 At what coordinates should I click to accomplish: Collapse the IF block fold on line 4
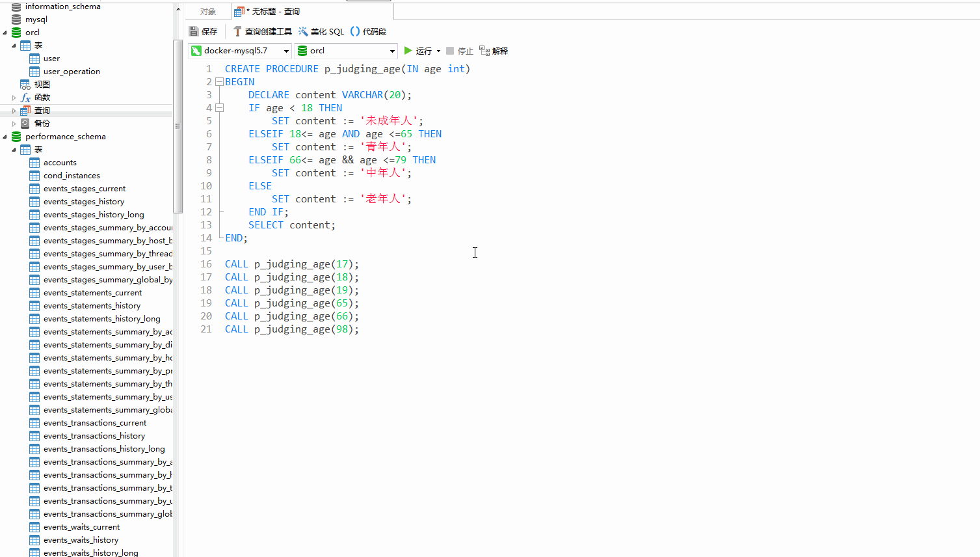pos(219,108)
